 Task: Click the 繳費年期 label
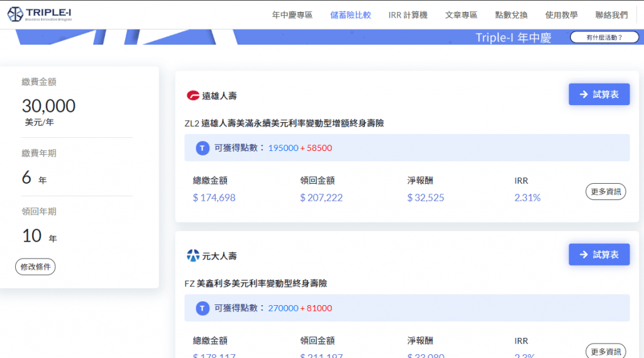point(39,154)
